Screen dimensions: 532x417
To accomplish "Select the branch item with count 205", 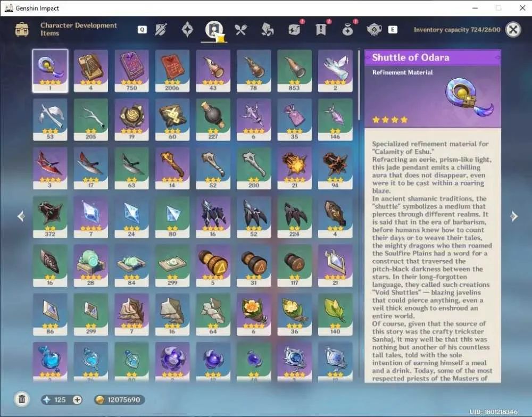I will [x=91, y=120].
